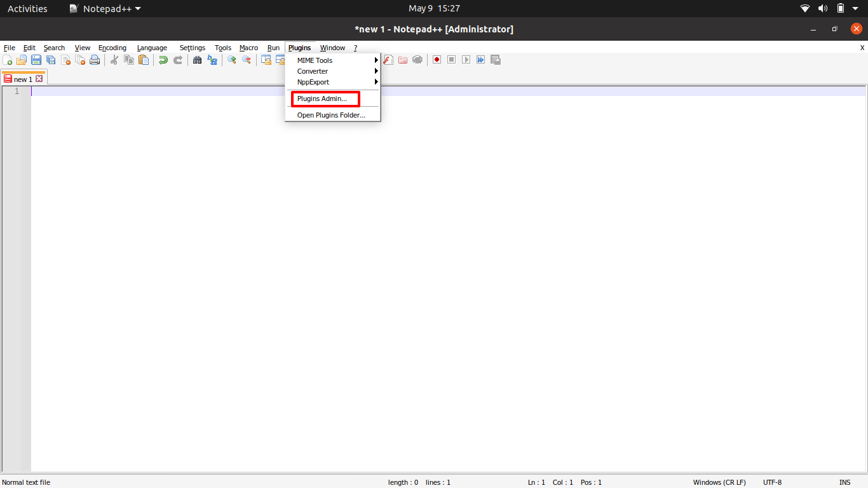868x488 pixels.
Task: Expand the Converter submenu
Action: point(312,71)
